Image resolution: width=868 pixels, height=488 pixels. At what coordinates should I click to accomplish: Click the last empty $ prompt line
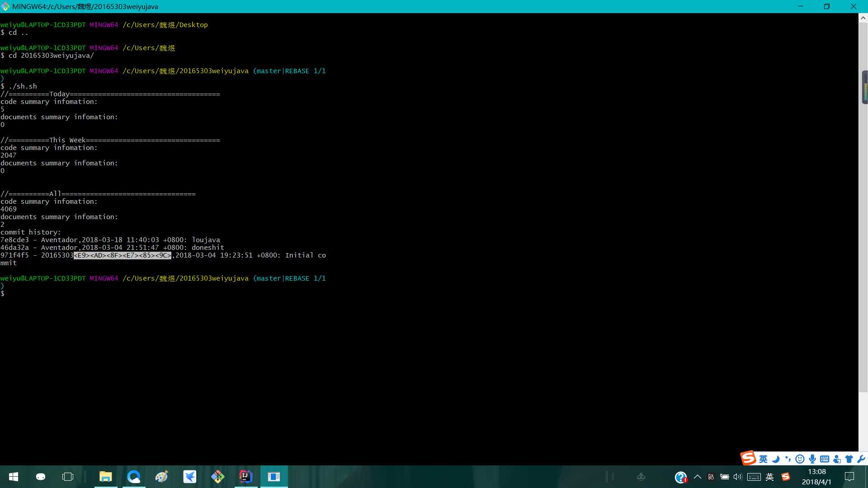click(3, 294)
